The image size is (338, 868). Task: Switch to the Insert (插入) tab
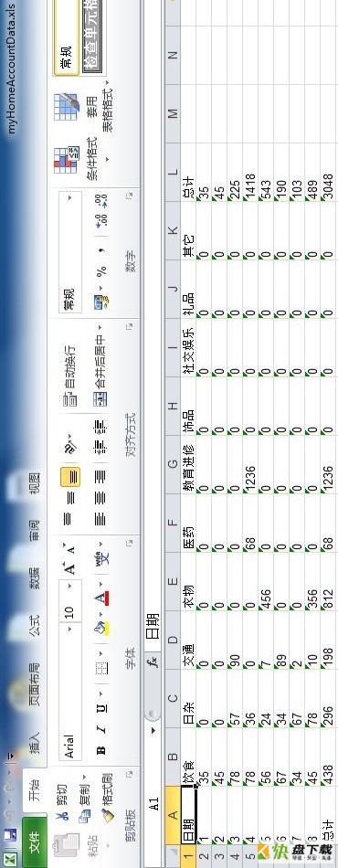tap(35, 741)
